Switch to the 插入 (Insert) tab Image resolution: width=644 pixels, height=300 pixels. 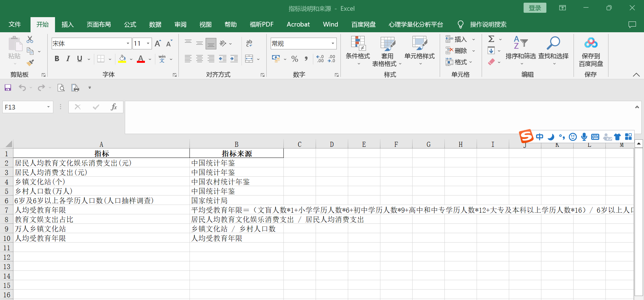pyautogui.click(x=67, y=25)
